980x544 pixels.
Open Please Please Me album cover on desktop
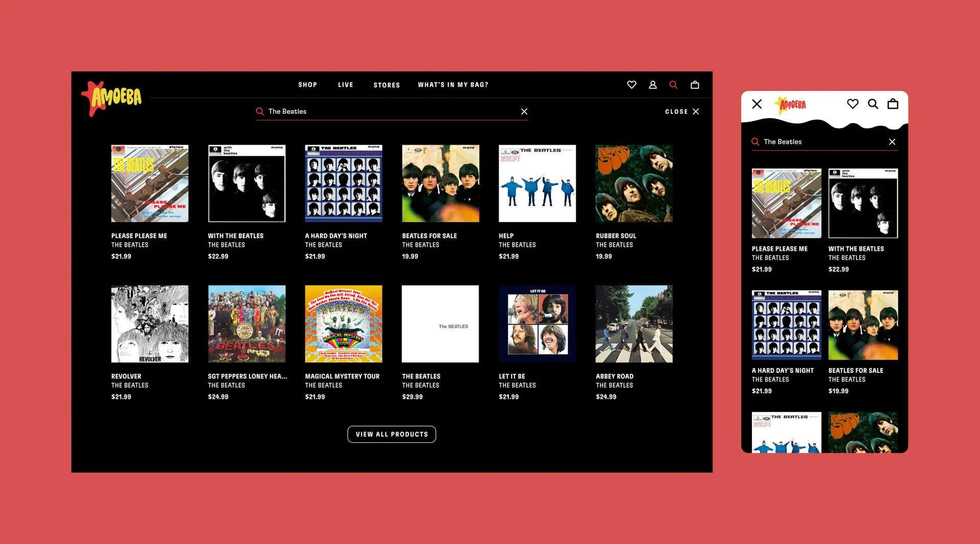click(x=150, y=183)
